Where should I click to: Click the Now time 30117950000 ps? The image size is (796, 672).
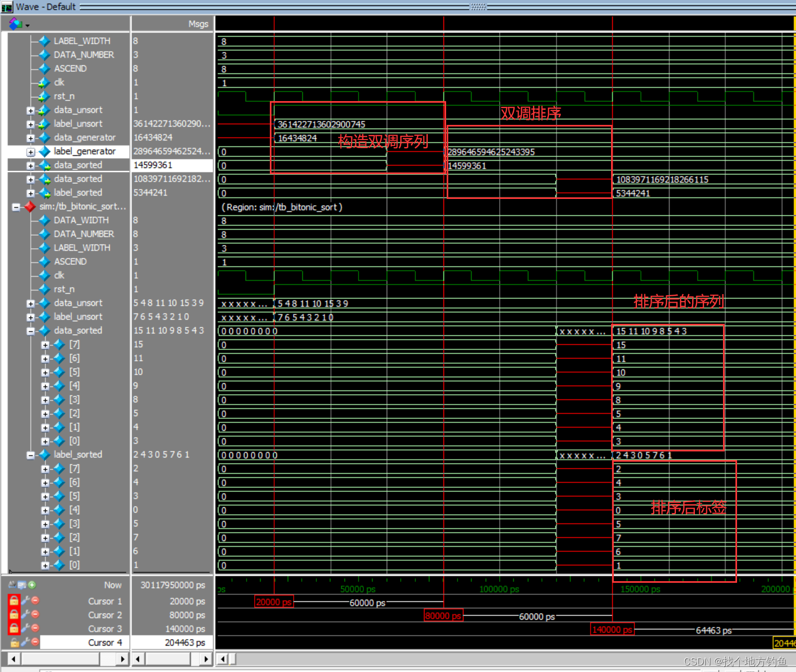point(173,585)
